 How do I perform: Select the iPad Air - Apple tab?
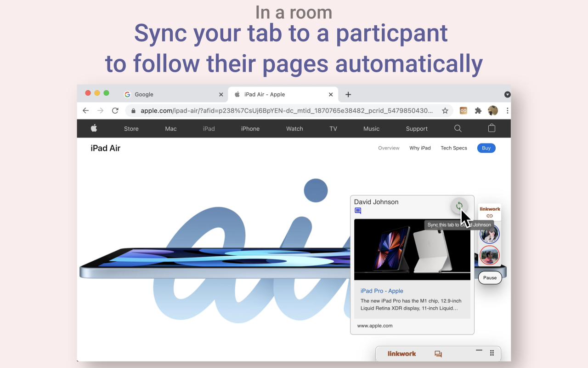point(283,94)
